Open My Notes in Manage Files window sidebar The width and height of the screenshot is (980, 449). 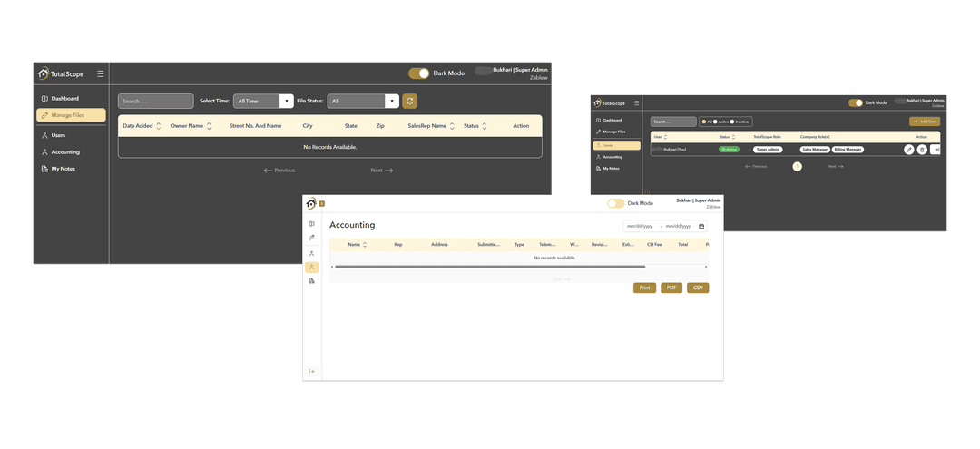click(58, 169)
